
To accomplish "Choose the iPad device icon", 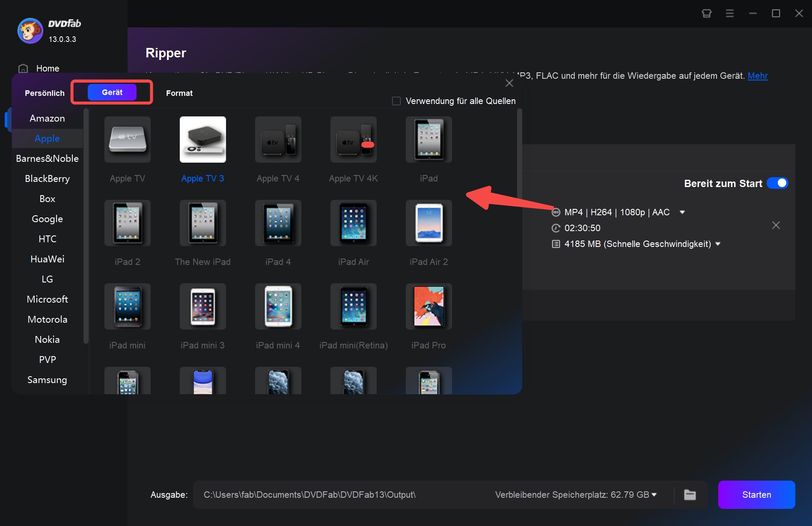I will pos(428,140).
